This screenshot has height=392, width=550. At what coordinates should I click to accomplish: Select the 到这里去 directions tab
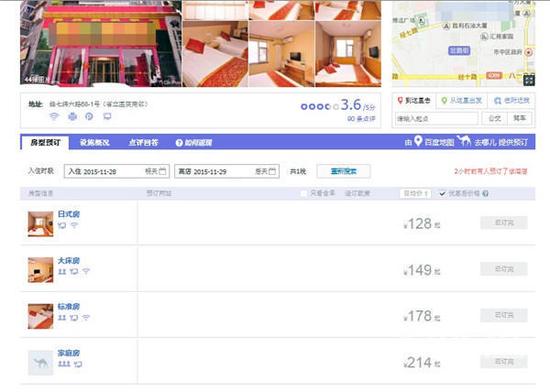tap(414, 101)
